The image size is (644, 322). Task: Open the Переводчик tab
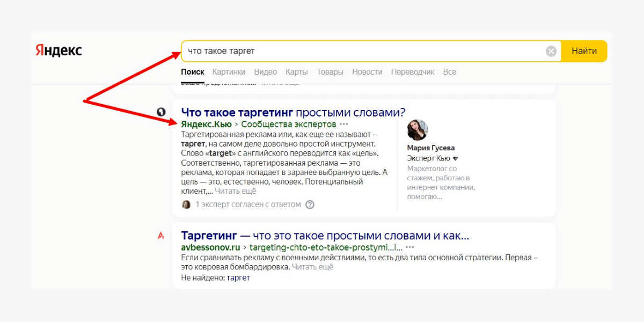pos(412,72)
